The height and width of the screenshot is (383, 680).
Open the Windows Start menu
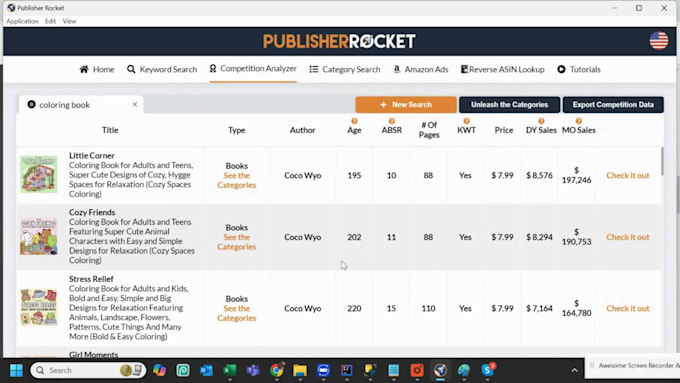click(x=16, y=370)
